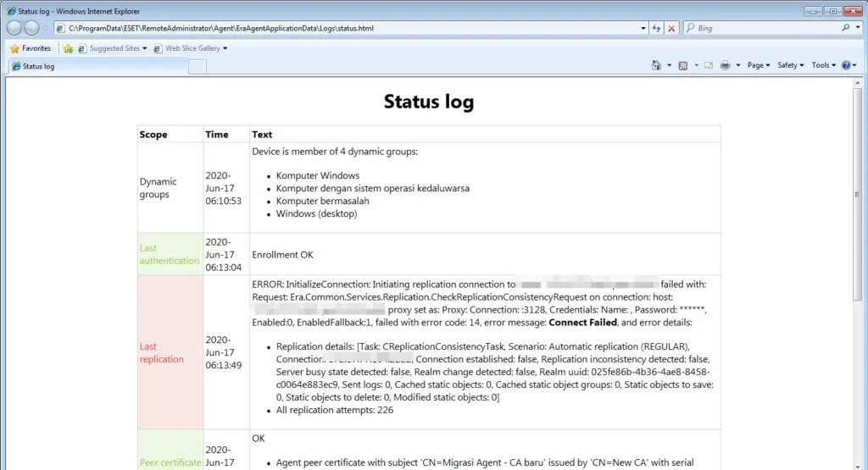This screenshot has height=470, width=868.
Task: Click the blue search magnifier button
Action: point(846,28)
